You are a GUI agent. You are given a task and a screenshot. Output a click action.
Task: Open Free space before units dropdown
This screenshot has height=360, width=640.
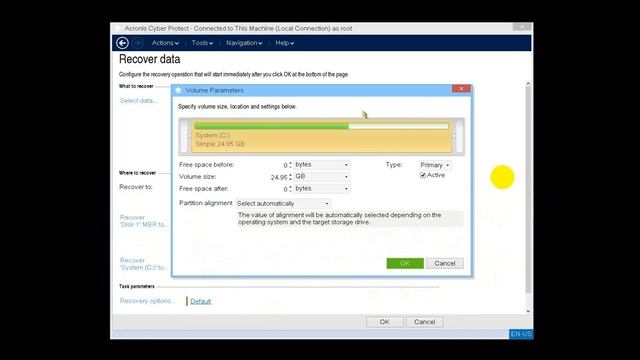coord(322,164)
